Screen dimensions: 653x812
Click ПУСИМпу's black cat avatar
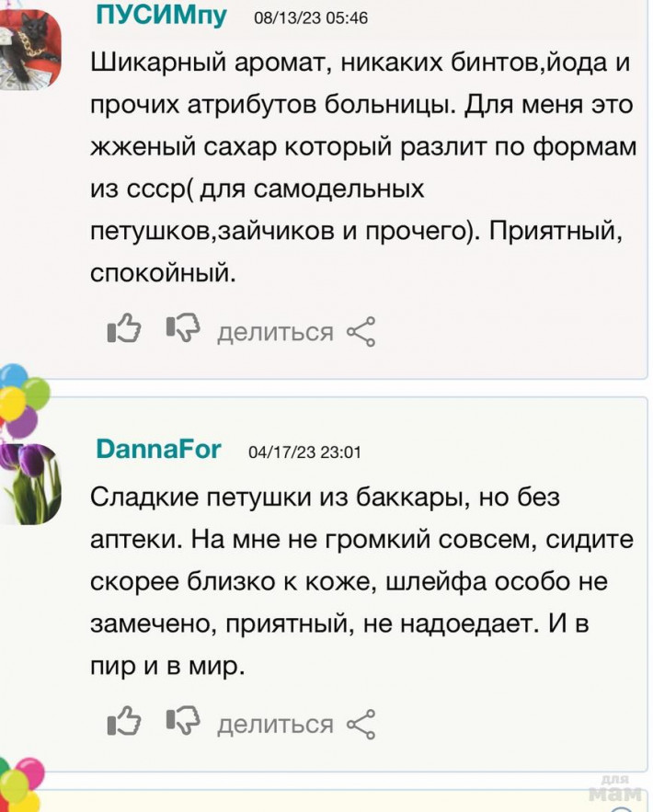(30, 48)
